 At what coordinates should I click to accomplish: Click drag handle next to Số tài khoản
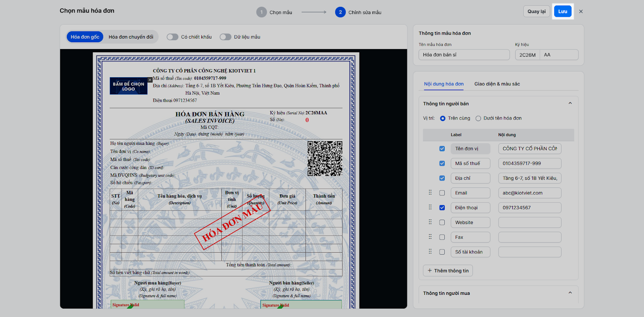430,252
